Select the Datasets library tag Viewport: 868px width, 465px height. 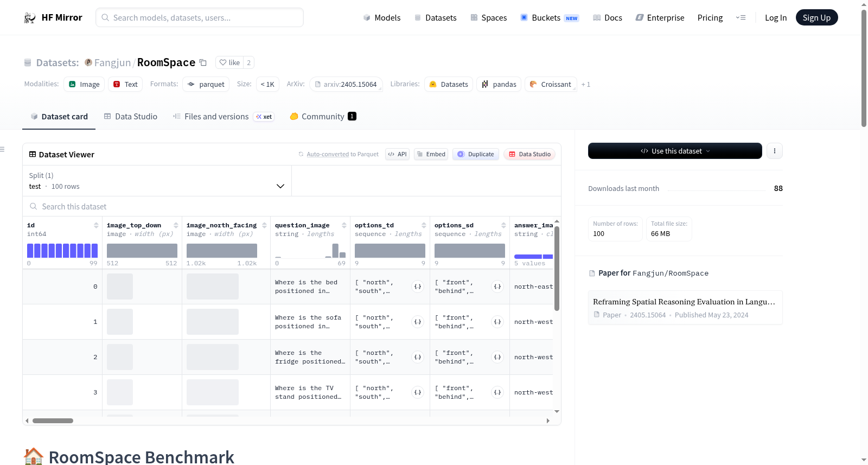point(449,84)
